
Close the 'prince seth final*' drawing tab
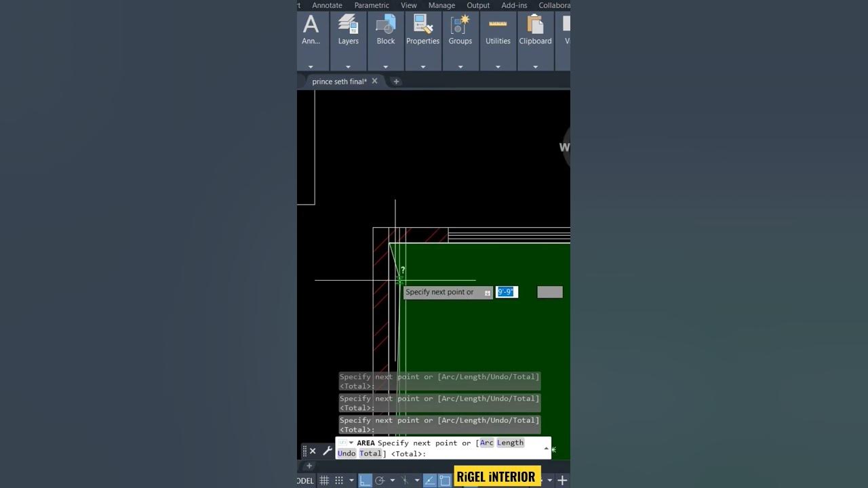click(374, 81)
